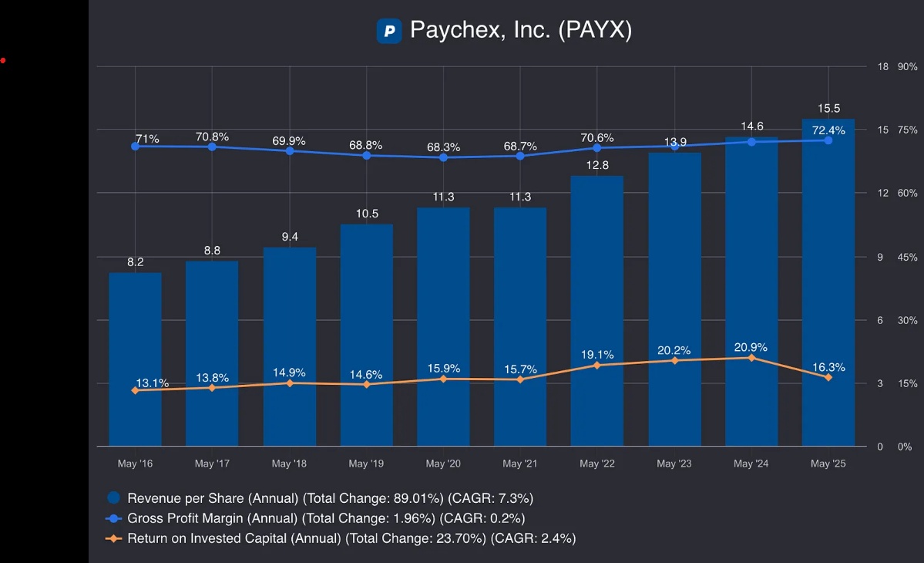Click the 16.3% ROIC label
Image resolution: width=924 pixels, height=563 pixels.
point(829,367)
